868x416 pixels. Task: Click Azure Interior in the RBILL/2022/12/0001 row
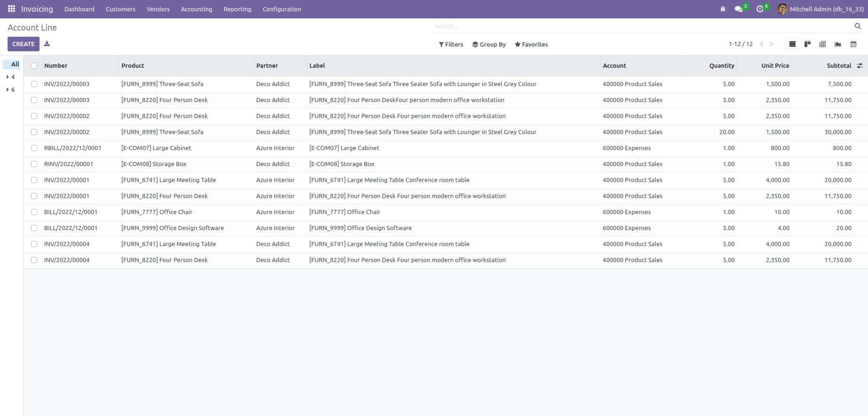(275, 148)
